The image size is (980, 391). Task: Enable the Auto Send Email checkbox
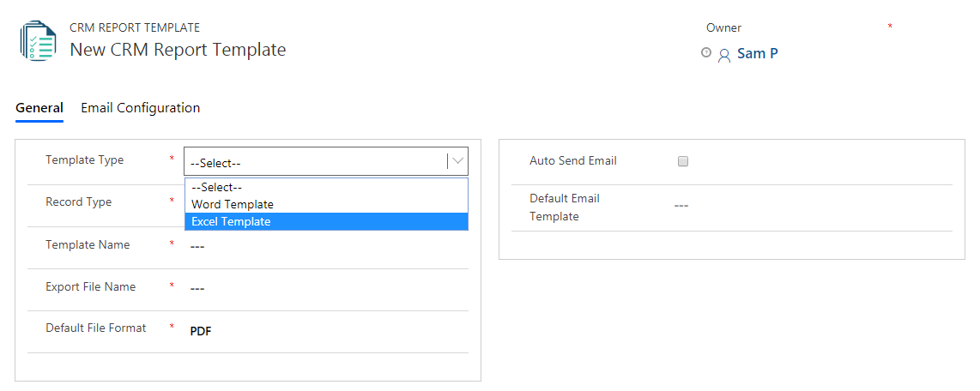tap(683, 161)
